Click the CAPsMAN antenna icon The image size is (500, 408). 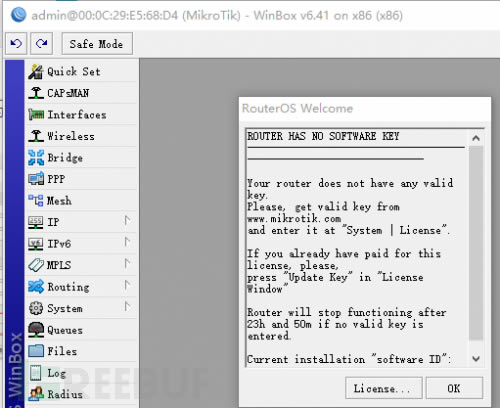click(x=36, y=93)
